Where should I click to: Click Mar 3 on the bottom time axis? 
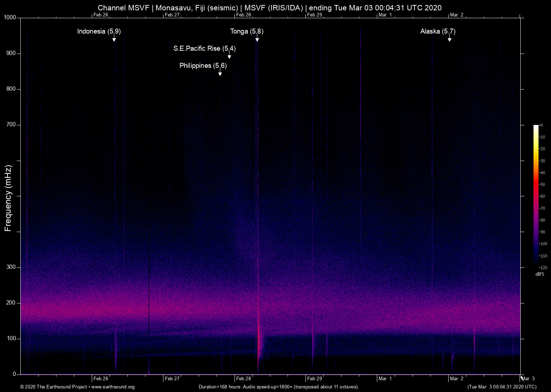pos(528,379)
